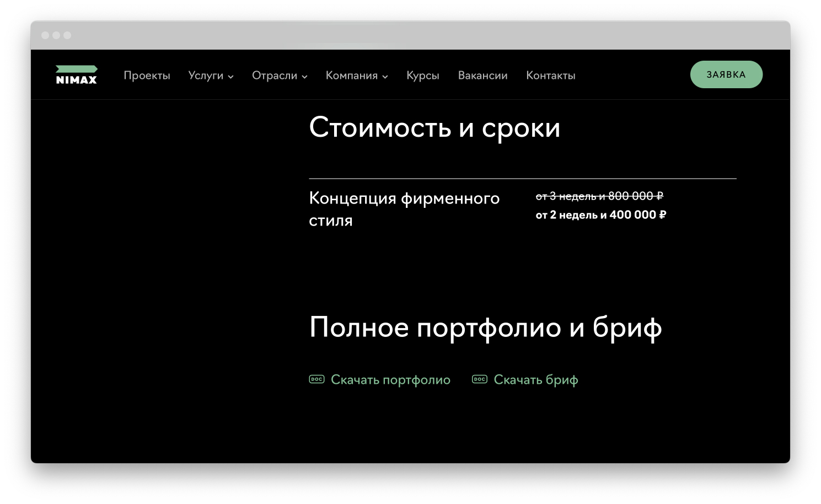The width and height of the screenshot is (821, 504).
Task: Open the Проекты page
Action: (147, 76)
